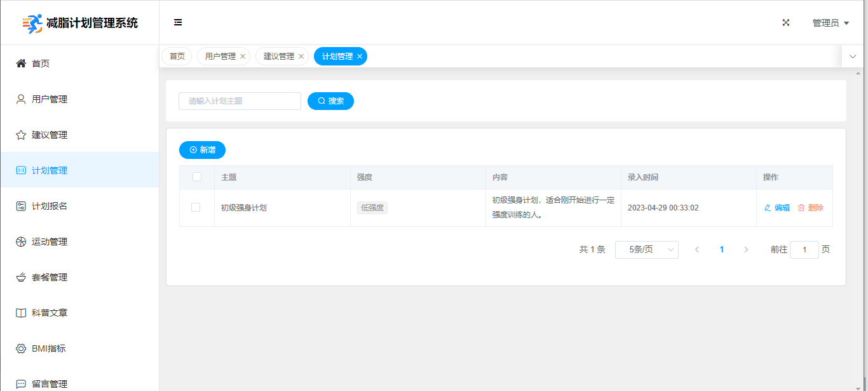This screenshot has height=391, width=868.
Task: Open the 5条/页 page size dropdown
Action: pyautogui.click(x=646, y=250)
